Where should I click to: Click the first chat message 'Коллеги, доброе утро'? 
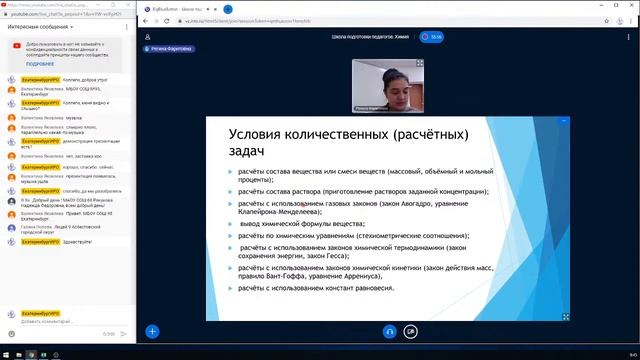85,80
